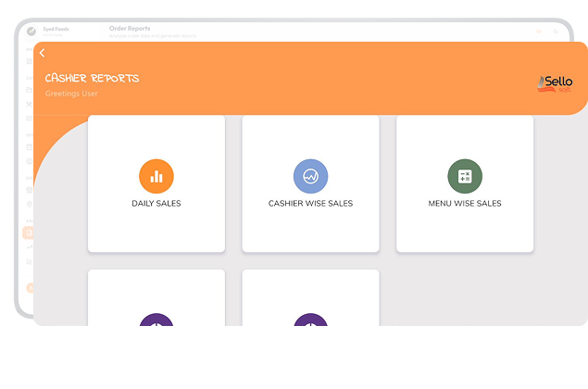Screen dimensions: 588x389
Task: Click the orange sound icon in the background window header
Action: point(539,31)
